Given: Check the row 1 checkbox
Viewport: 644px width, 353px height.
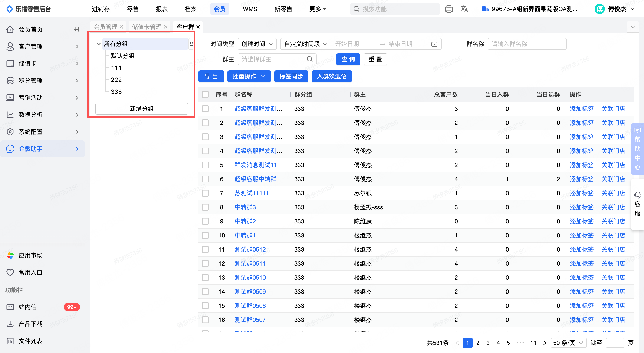Looking at the screenshot, I should 205,109.
